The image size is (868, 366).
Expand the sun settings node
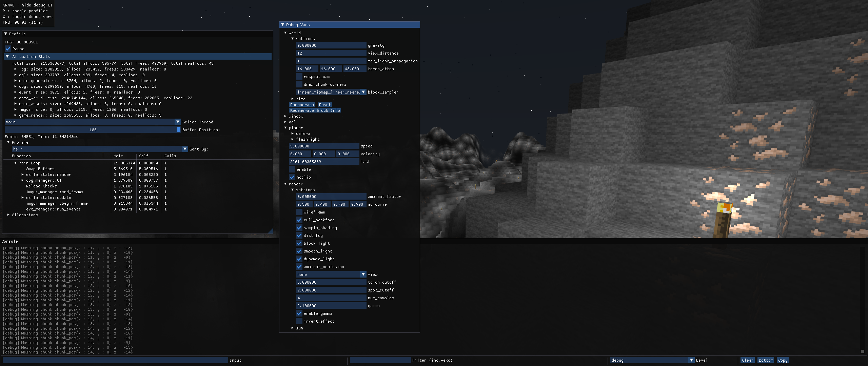292,328
